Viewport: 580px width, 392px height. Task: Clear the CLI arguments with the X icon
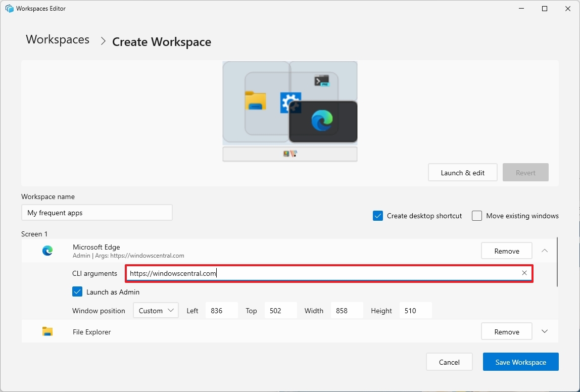pyautogui.click(x=524, y=273)
